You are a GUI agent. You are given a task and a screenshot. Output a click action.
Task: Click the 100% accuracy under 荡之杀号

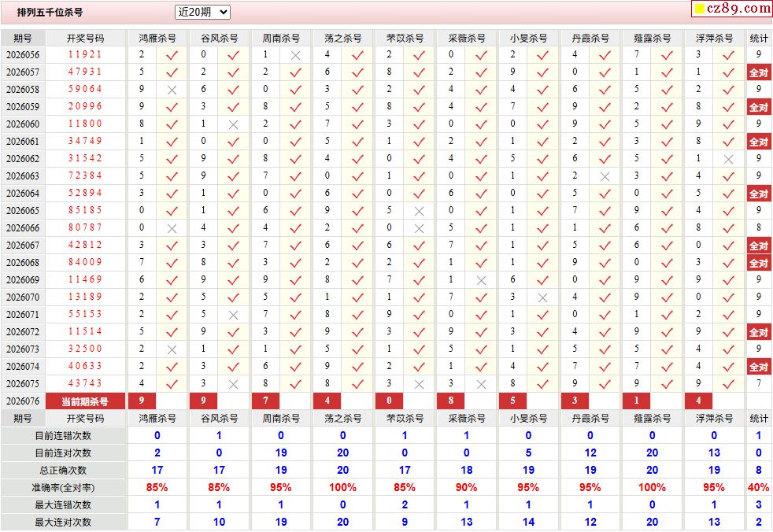[x=342, y=488]
